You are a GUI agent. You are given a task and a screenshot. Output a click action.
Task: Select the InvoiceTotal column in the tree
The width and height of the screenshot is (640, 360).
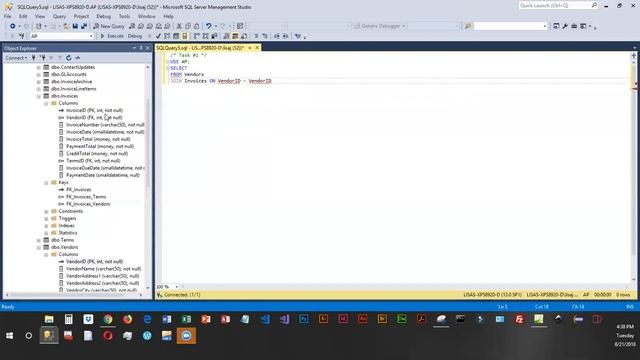click(98, 139)
